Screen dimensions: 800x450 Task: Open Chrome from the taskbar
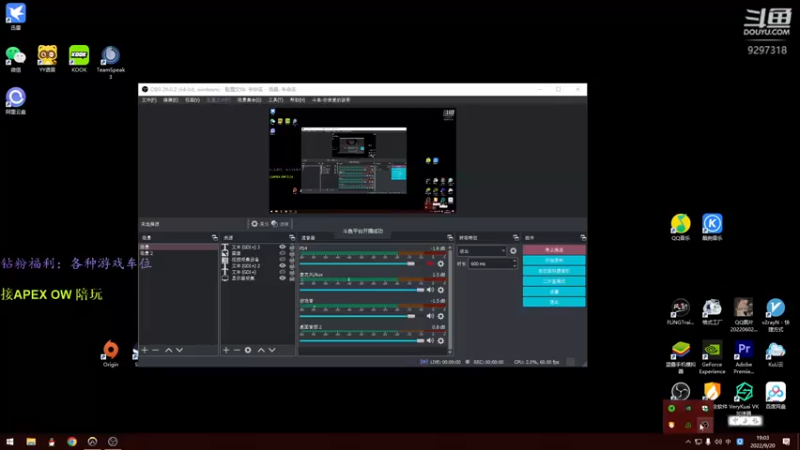(71, 442)
